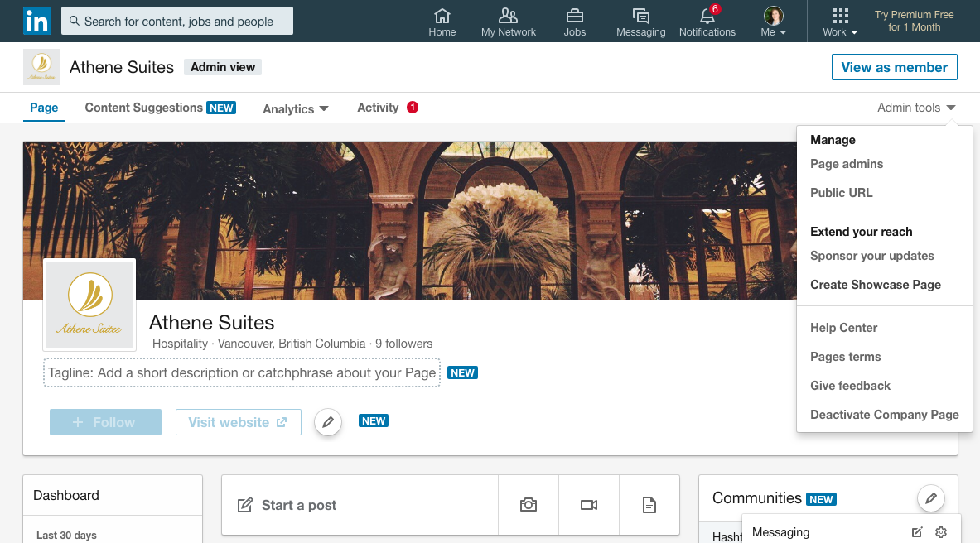This screenshot has height=543, width=980.
Task: Go to the Jobs briefcase icon
Action: click(x=574, y=22)
